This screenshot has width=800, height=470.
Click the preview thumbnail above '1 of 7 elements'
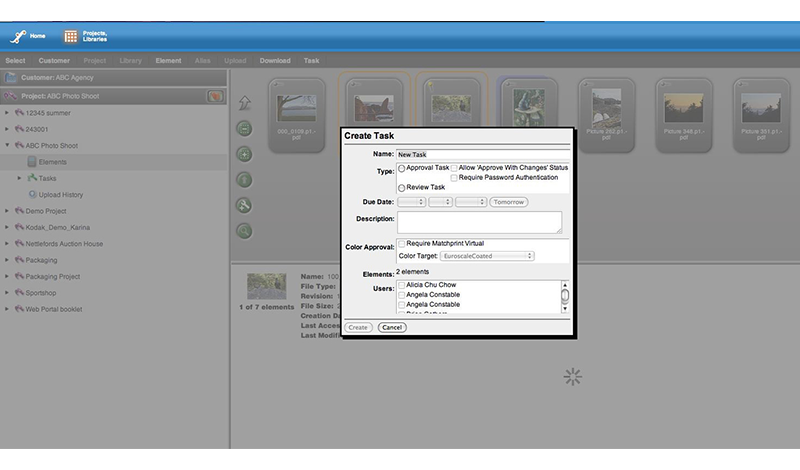point(266,286)
